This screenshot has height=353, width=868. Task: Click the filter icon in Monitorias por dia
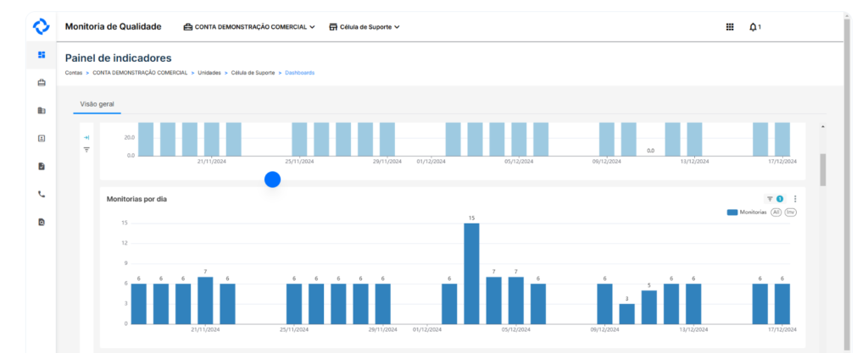coord(770,199)
